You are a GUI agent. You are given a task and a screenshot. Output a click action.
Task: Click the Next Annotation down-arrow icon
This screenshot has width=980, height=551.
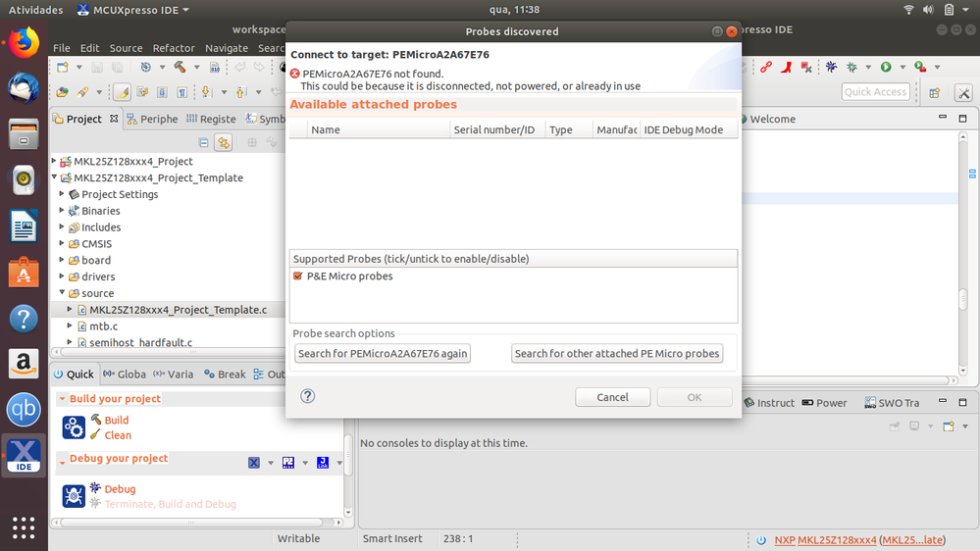pos(206,92)
